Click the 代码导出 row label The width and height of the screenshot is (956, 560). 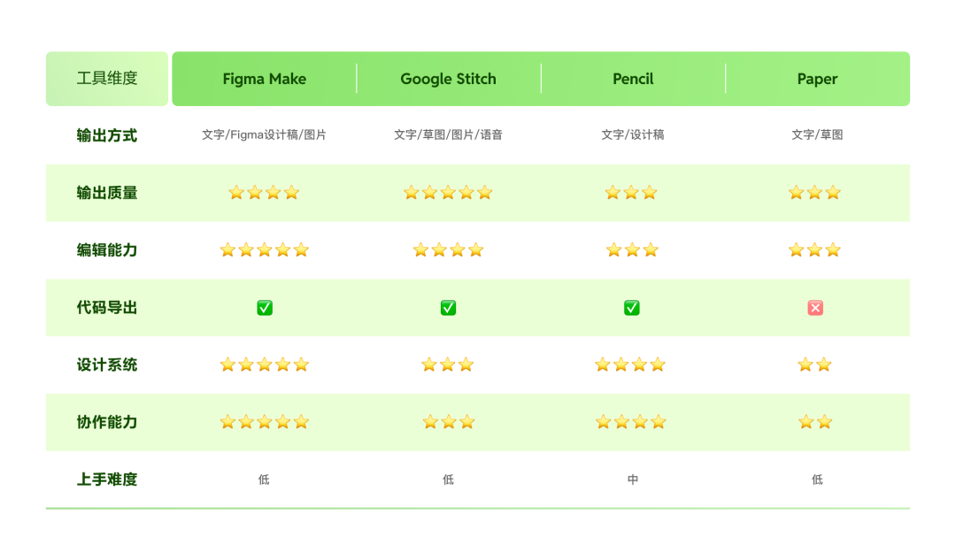point(107,308)
